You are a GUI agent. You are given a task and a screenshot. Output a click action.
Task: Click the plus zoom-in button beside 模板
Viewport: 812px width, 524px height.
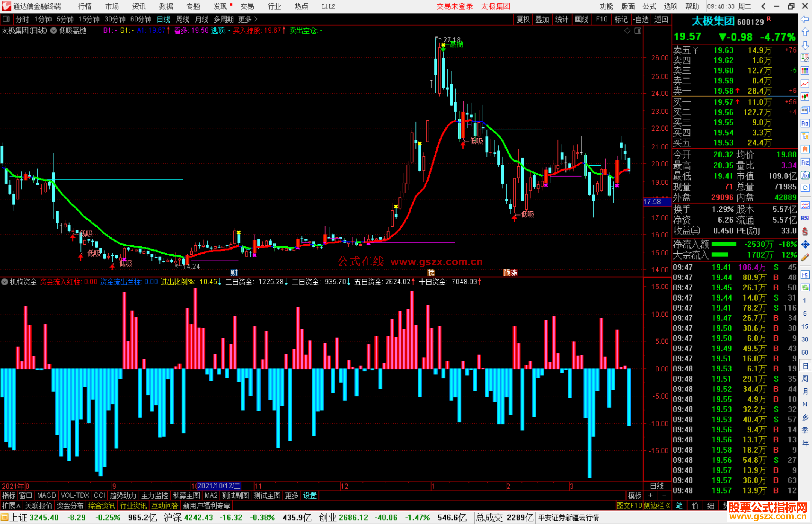coord(650,496)
